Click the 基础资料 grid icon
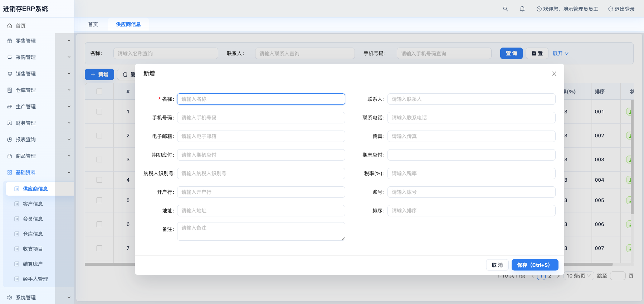The width and height of the screenshot is (644, 304). pos(10,172)
